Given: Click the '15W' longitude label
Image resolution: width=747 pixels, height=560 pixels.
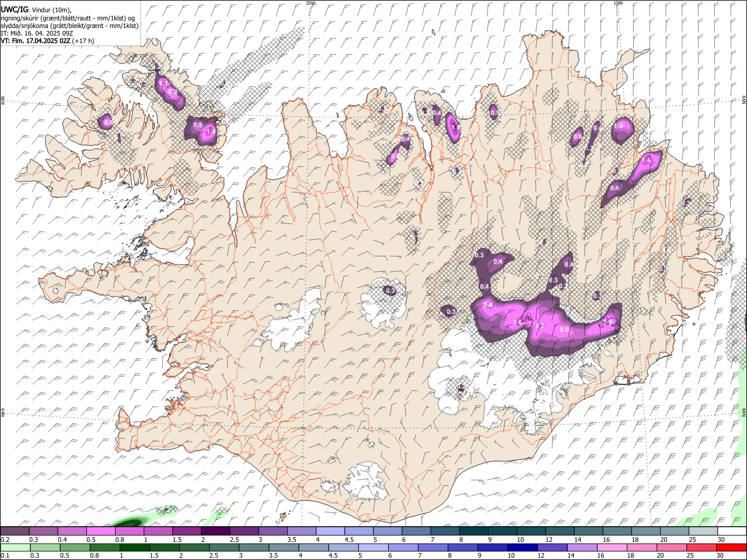Looking at the screenshot, I should (x=618, y=3).
